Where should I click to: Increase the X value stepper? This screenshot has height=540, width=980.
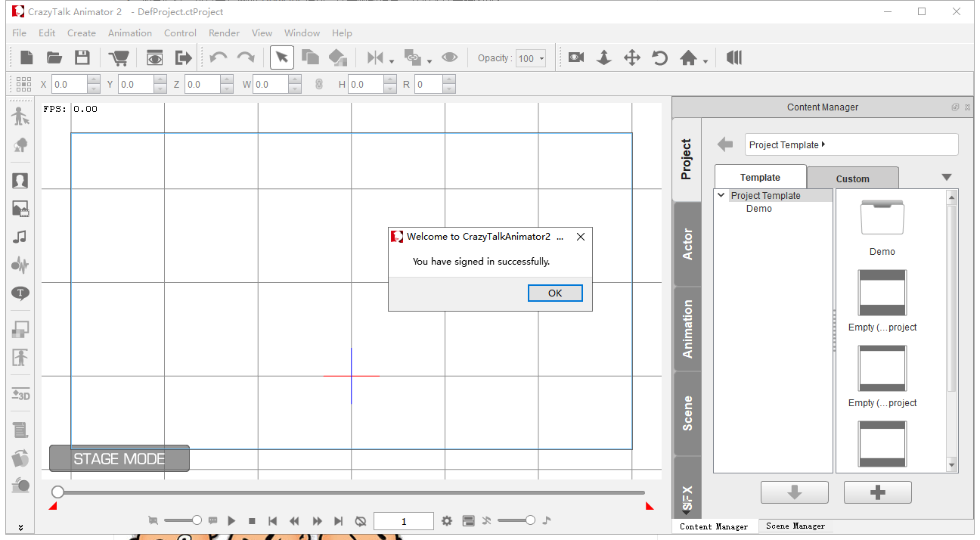pyautogui.click(x=94, y=80)
